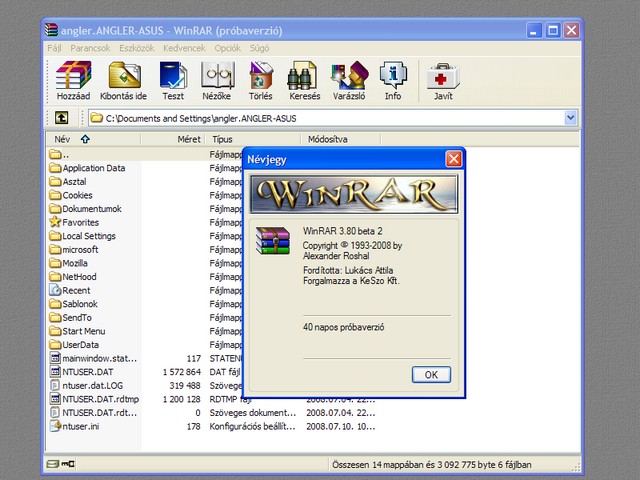Image resolution: width=640 pixels, height=480 pixels.
Task: Click the drive icon in status bar
Action: pos(53,464)
